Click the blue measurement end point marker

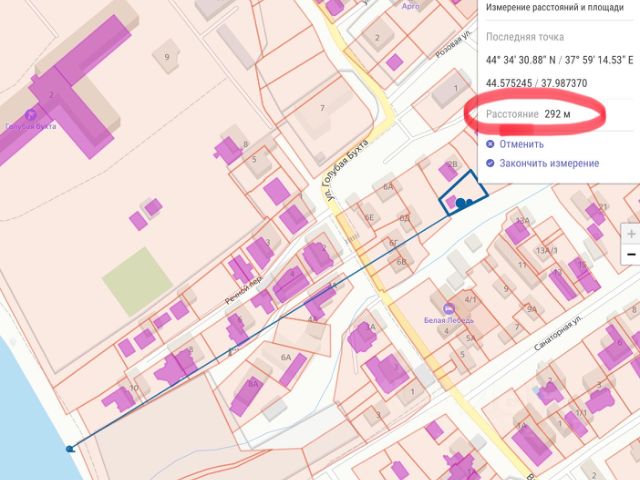click(461, 202)
